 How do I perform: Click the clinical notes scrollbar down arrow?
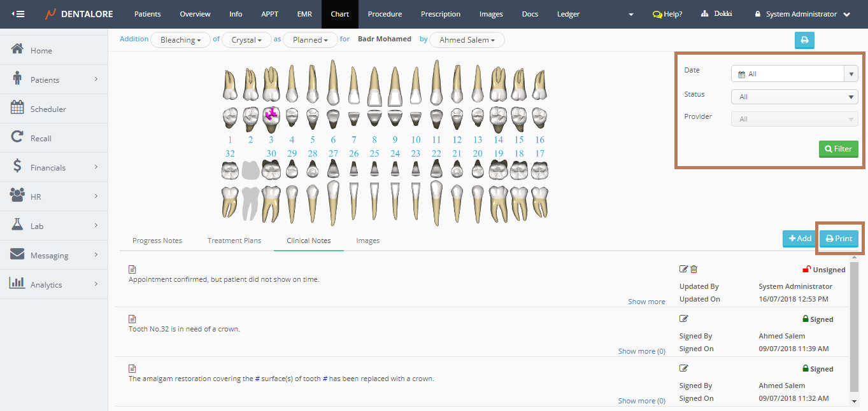click(x=854, y=401)
